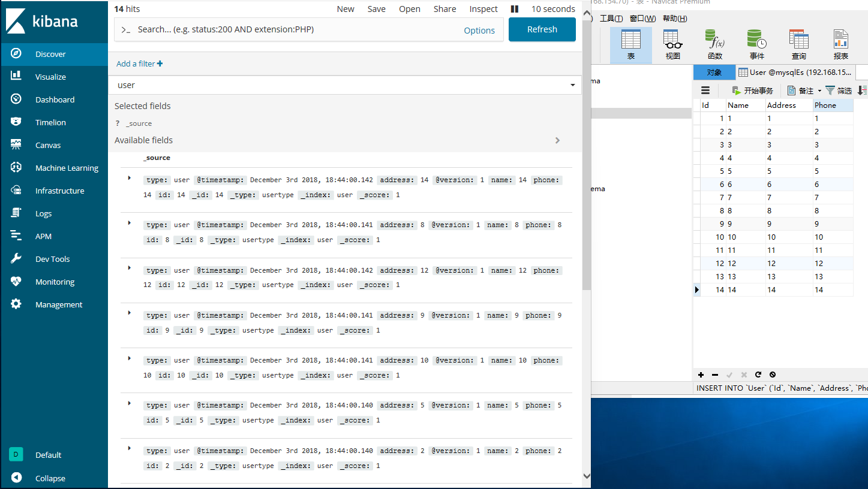Image resolution: width=868 pixels, height=489 pixels.
Task: Click the Name column header
Action: click(746, 105)
